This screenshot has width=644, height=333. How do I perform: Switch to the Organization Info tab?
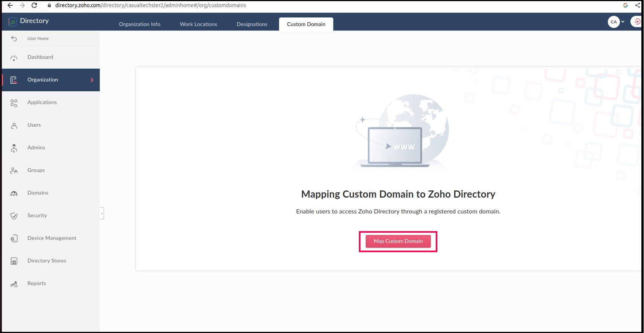pos(140,24)
